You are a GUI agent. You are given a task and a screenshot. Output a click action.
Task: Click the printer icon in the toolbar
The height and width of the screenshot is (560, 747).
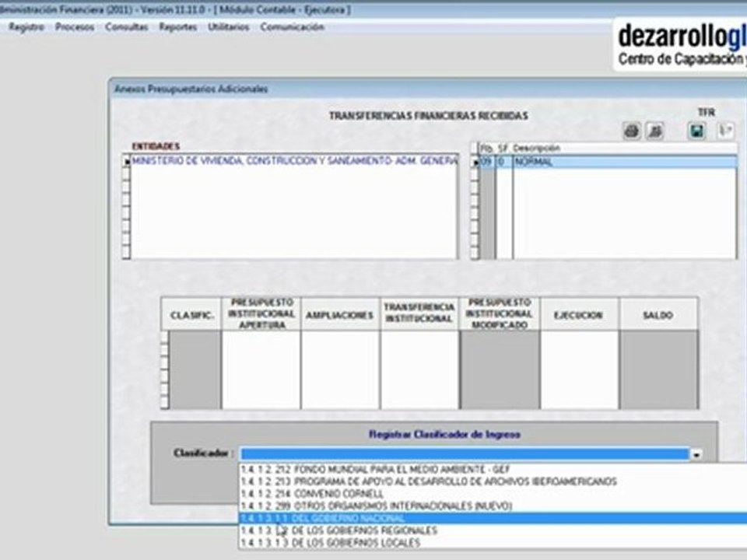click(632, 131)
